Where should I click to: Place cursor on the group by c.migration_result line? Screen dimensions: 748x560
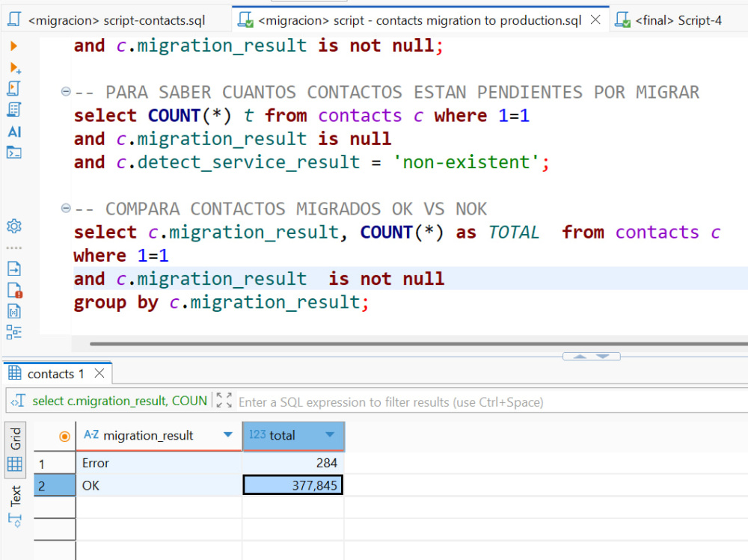tap(221, 302)
